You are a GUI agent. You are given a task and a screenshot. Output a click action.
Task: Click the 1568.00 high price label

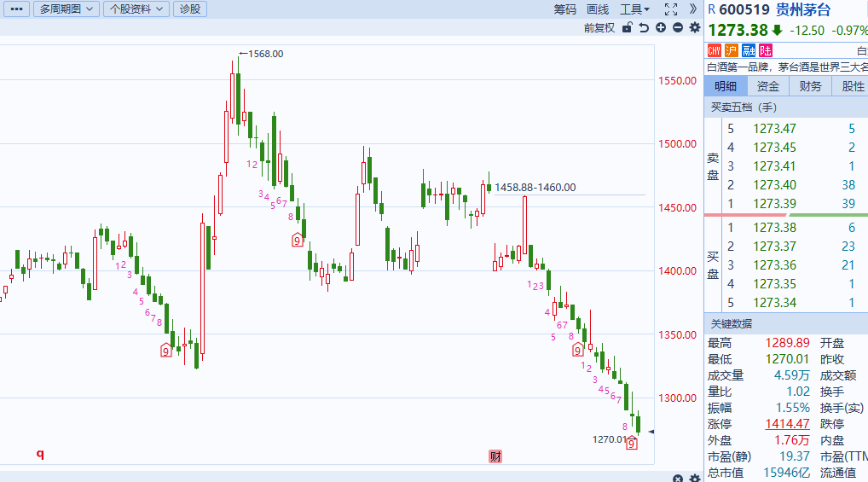tap(266, 54)
